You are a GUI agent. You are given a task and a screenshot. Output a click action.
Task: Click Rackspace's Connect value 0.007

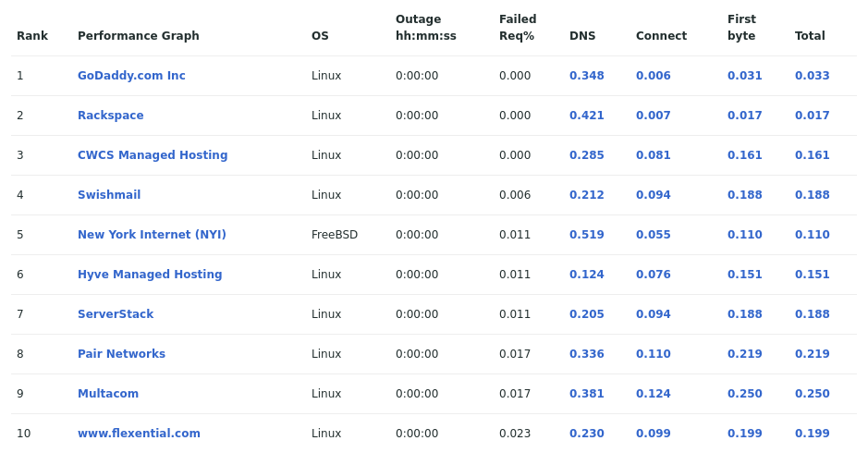(654, 116)
